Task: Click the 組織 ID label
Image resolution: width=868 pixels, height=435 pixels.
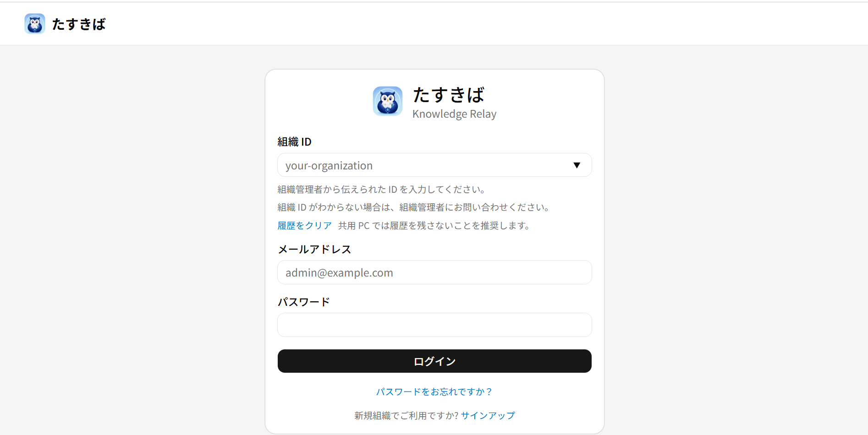Action: point(294,142)
